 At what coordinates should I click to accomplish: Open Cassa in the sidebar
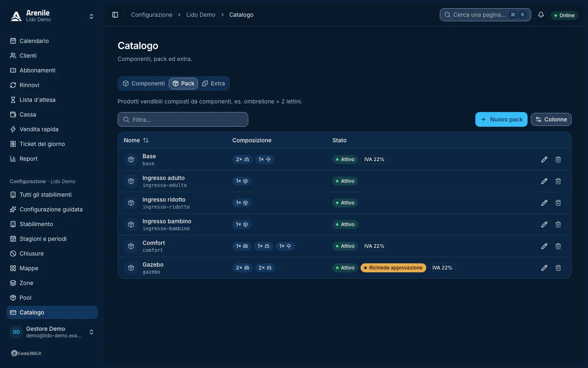(x=52, y=114)
